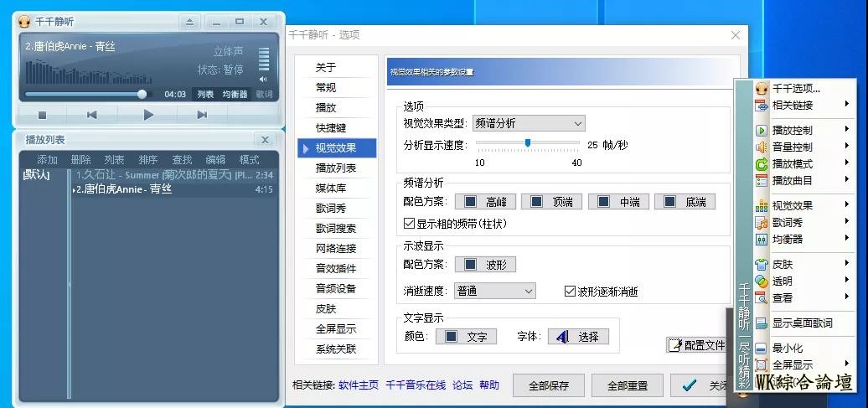The width and height of the screenshot is (868, 408).
Task: Open the 软件主页 link
Action: click(359, 385)
